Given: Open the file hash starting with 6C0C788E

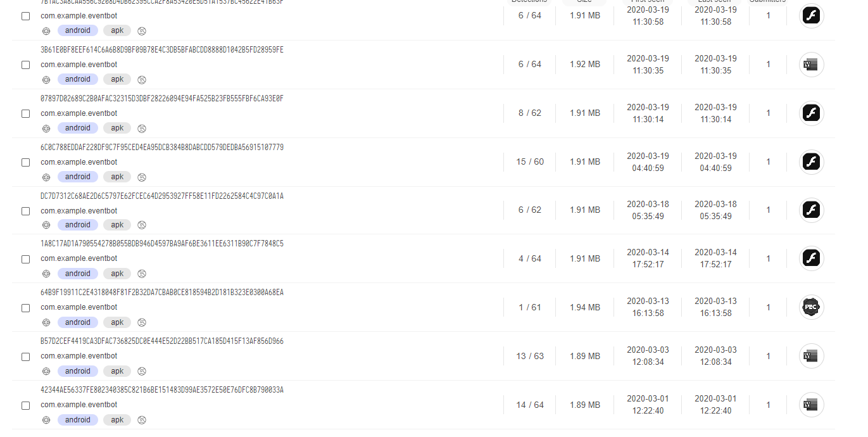Looking at the screenshot, I should [x=162, y=148].
